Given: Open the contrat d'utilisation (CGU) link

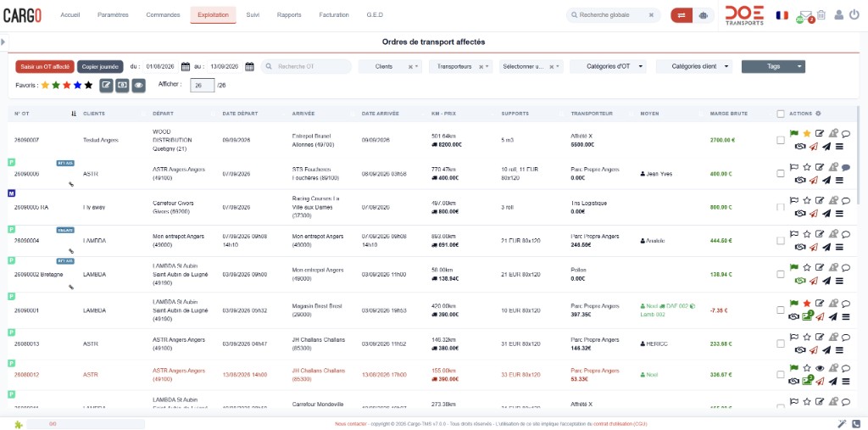Looking at the screenshot, I should click(x=620, y=424).
